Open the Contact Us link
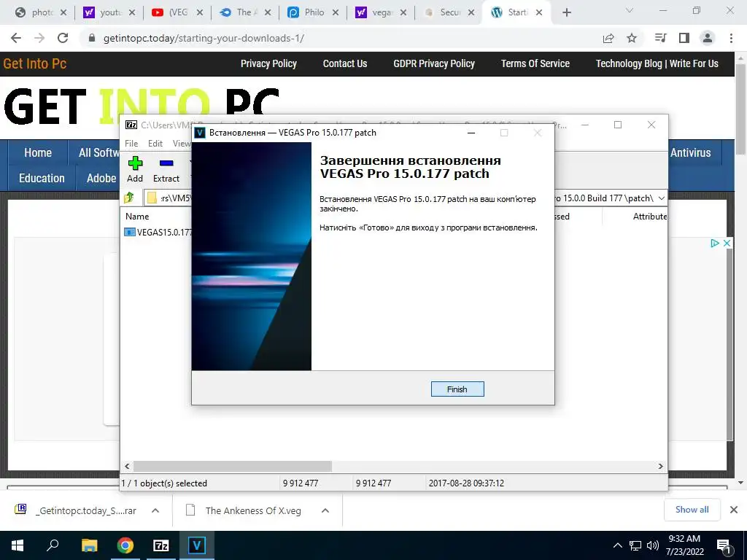The width and height of the screenshot is (747, 560). [345, 63]
